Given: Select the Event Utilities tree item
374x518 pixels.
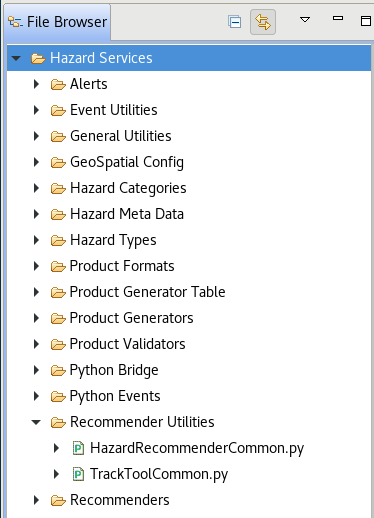Looking at the screenshot, I should pos(113,110).
